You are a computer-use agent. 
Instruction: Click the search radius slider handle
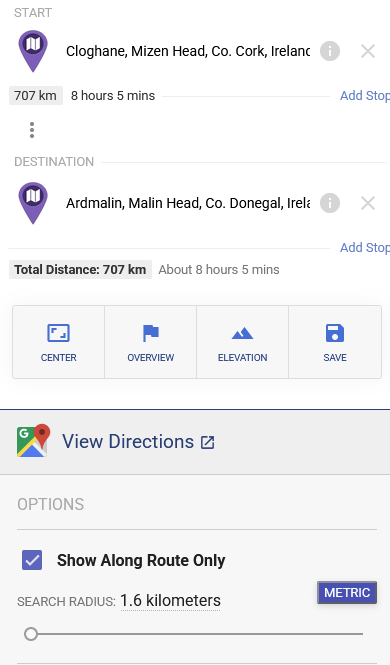(x=31, y=634)
